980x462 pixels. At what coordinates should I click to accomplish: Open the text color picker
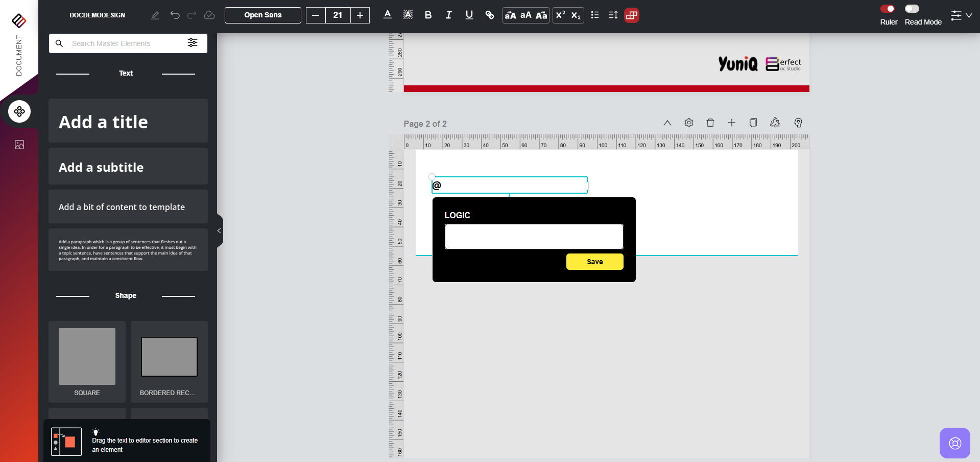point(388,15)
